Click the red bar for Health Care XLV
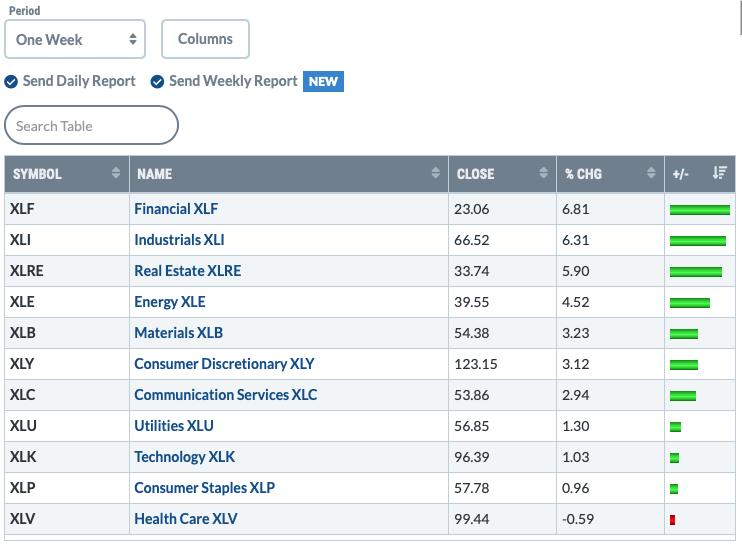This screenshot has width=742, height=546. 672,520
